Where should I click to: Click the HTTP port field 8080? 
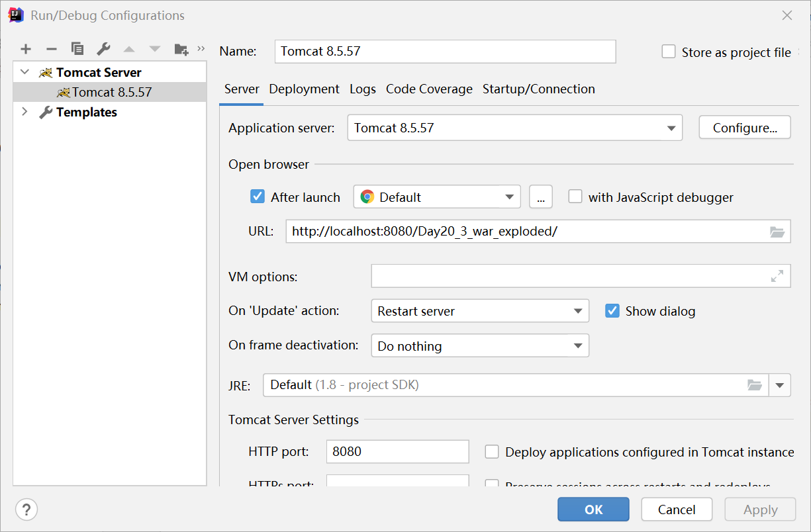click(x=397, y=452)
